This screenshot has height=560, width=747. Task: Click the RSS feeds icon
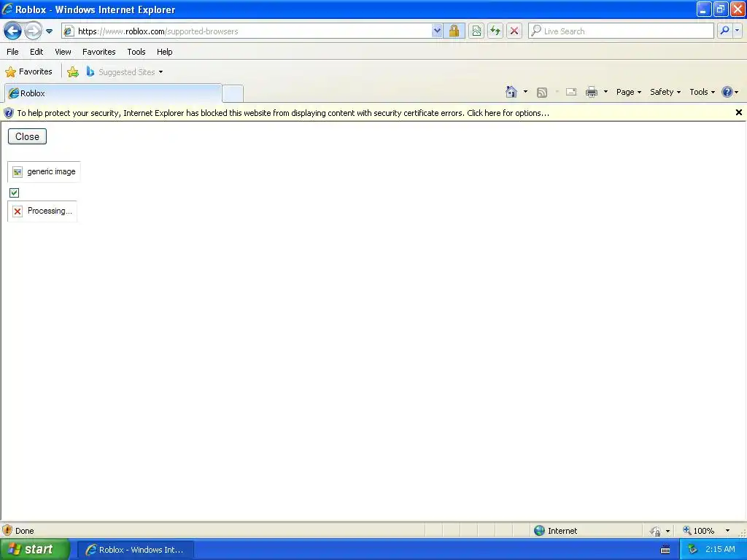pyautogui.click(x=542, y=93)
